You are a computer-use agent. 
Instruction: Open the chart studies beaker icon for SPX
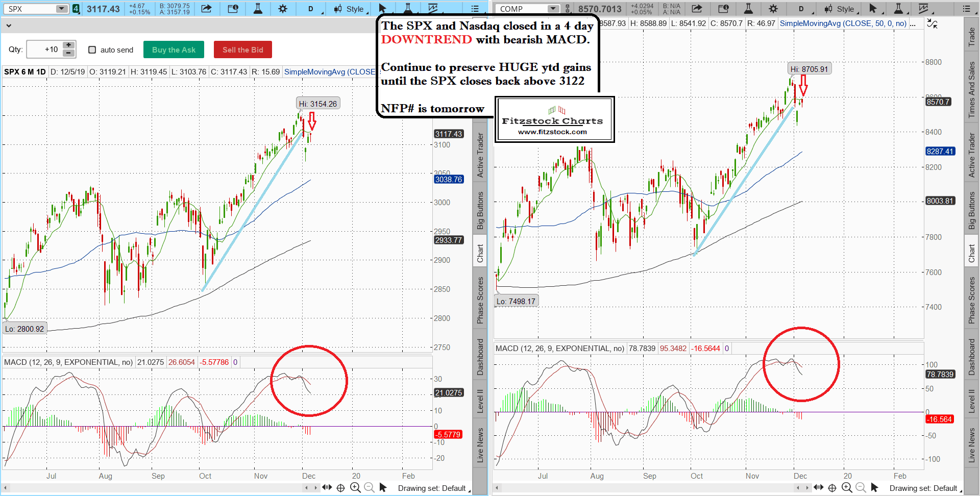pos(258,9)
